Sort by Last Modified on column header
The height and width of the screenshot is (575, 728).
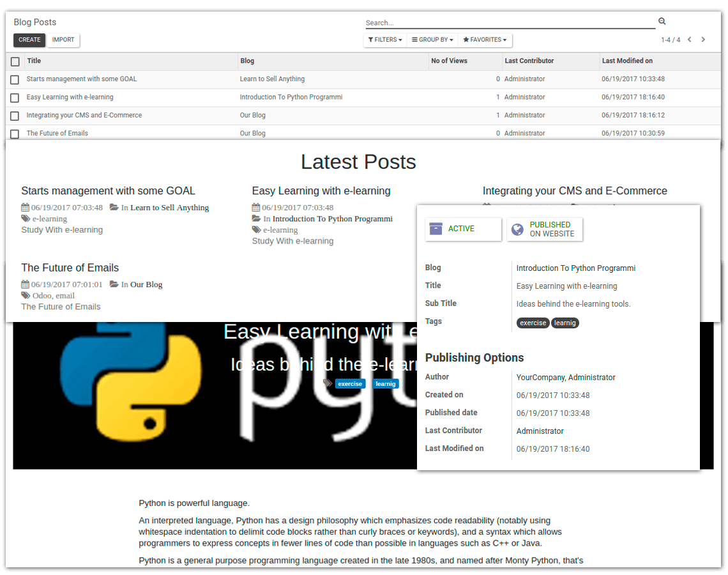(x=627, y=61)
